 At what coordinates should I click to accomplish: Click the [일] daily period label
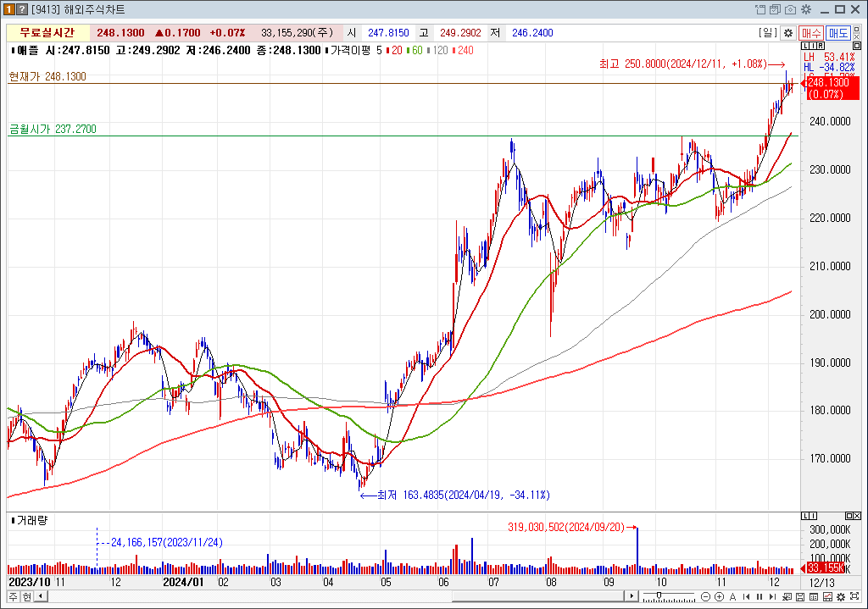coord(768,33)
